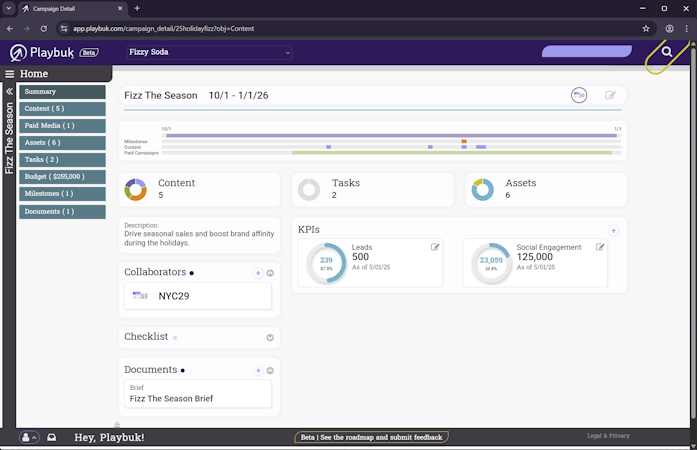
Task: Click the blurred purple header button
Action: (586, 51)
